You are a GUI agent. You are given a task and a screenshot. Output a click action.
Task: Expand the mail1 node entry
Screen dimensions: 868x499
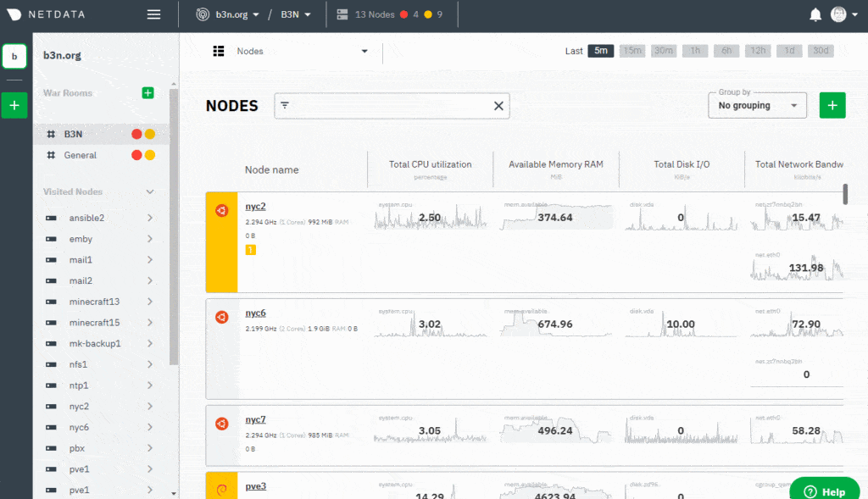[x=150, y=260]
